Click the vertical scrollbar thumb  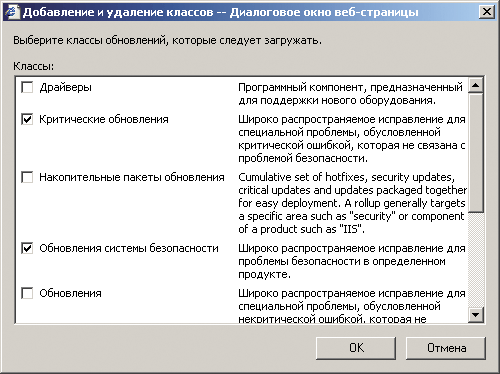(476, 153)
